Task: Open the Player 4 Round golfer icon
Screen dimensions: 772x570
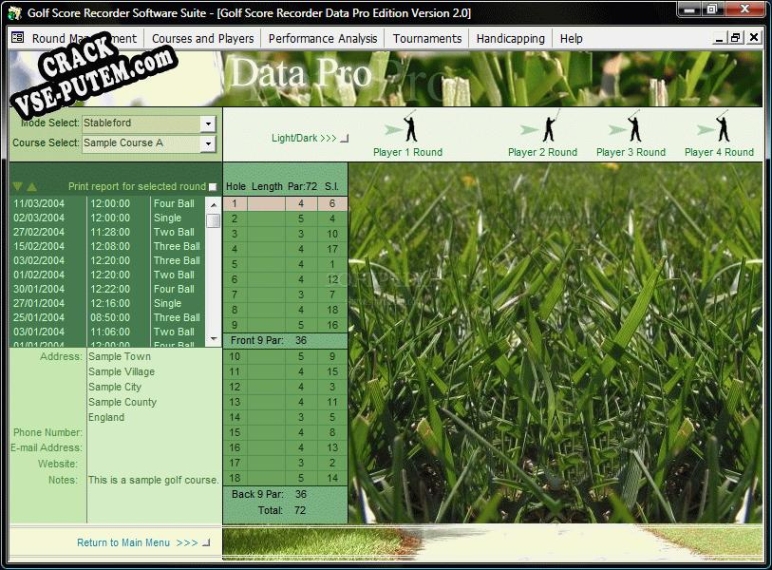Action: coord(722,126)
